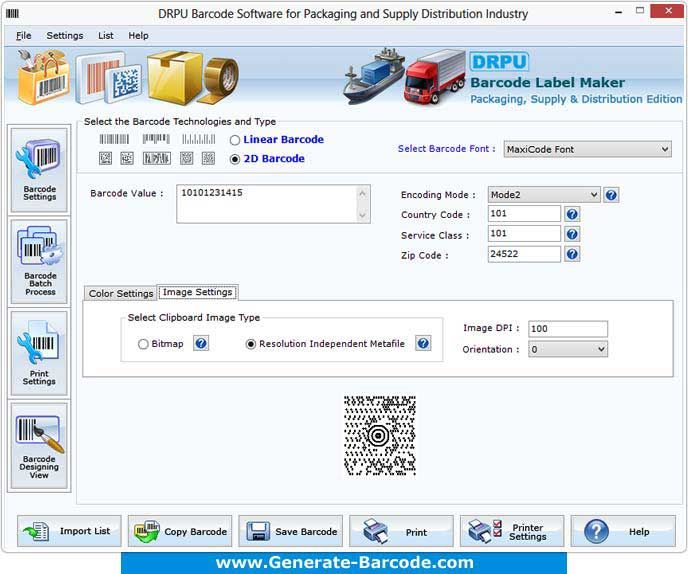Click the Country Code input field
This screenshot has height=574, width=688.
coord(524,214)
